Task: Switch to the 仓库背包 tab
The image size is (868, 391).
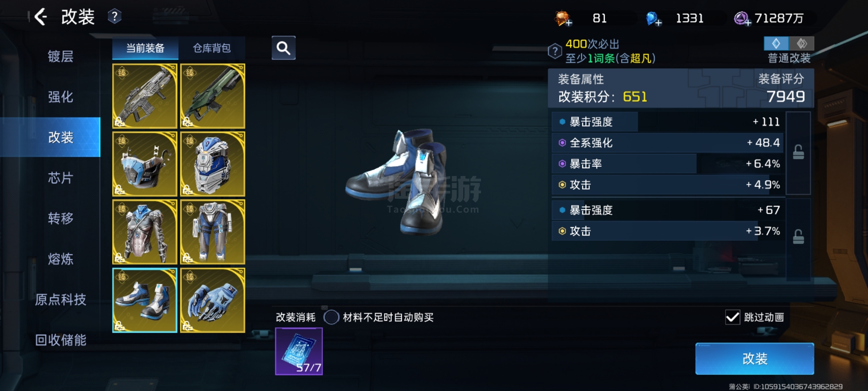Action: click(x=212, y=48)
